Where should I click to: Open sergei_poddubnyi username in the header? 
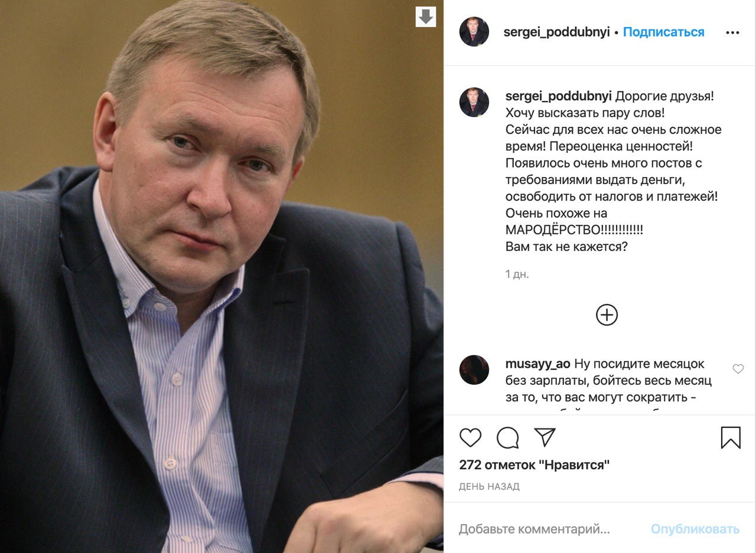[x=556, y=32]
